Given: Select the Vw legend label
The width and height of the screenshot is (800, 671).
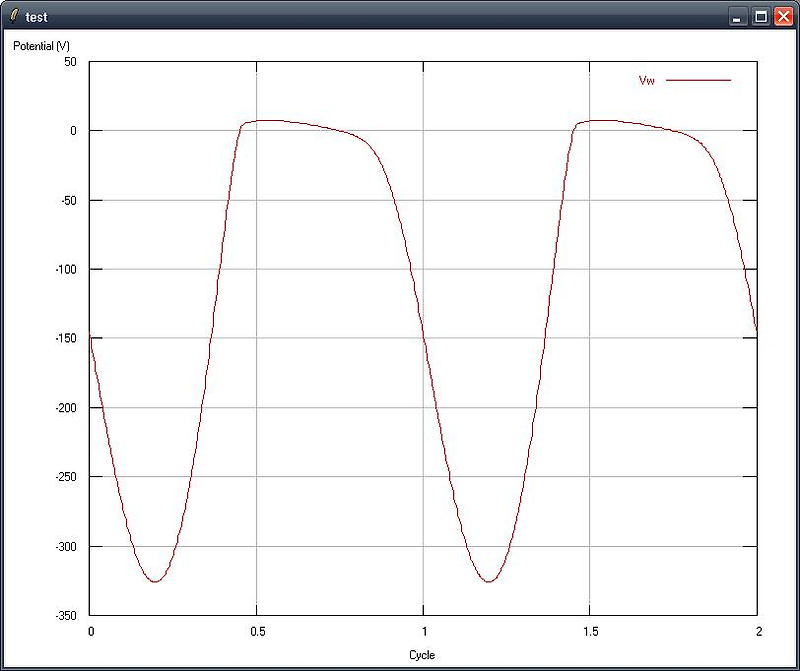Looking at the screenshot, I should point(646,78).
